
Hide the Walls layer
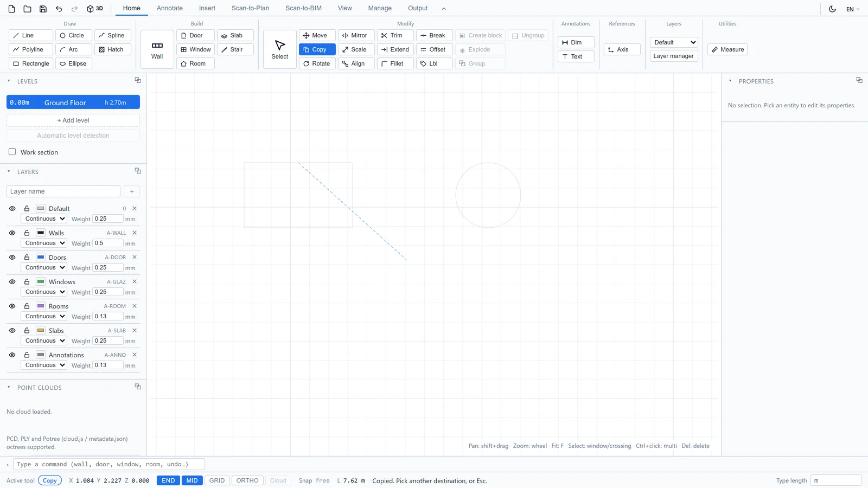12,233
